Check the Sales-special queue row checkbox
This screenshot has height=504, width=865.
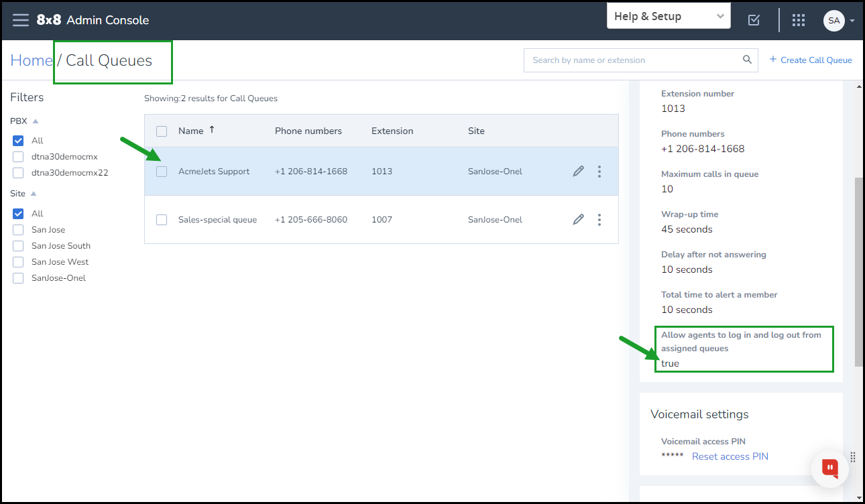(162, 220)
